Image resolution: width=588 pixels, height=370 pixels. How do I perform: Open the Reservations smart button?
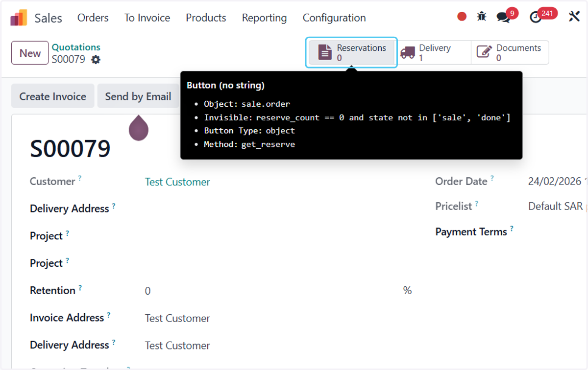coord(352,52)
